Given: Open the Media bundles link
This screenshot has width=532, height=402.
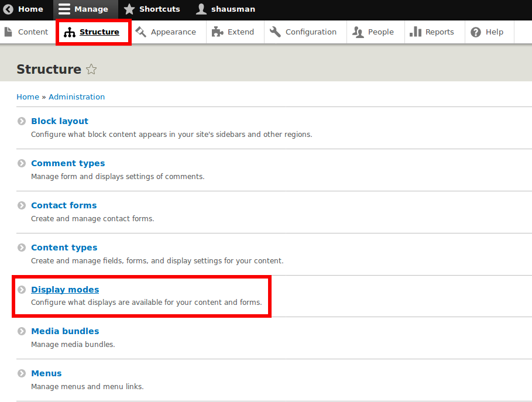Looking at the screenshot, I should click(65, 331).
